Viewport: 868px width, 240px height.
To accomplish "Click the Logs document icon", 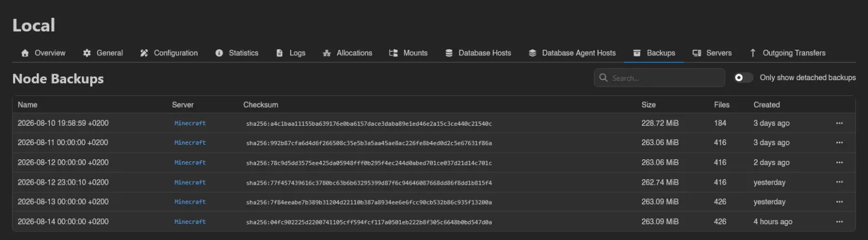I will pyautogui.click(x=279, y=53).
